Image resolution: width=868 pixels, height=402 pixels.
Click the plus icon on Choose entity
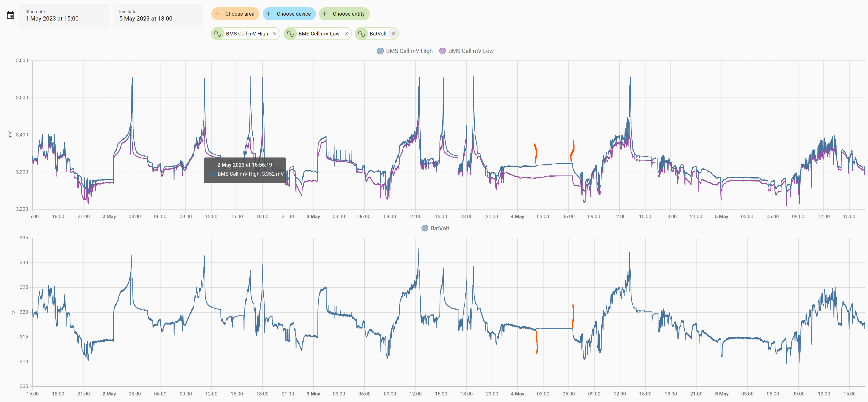tap(324, 14)
